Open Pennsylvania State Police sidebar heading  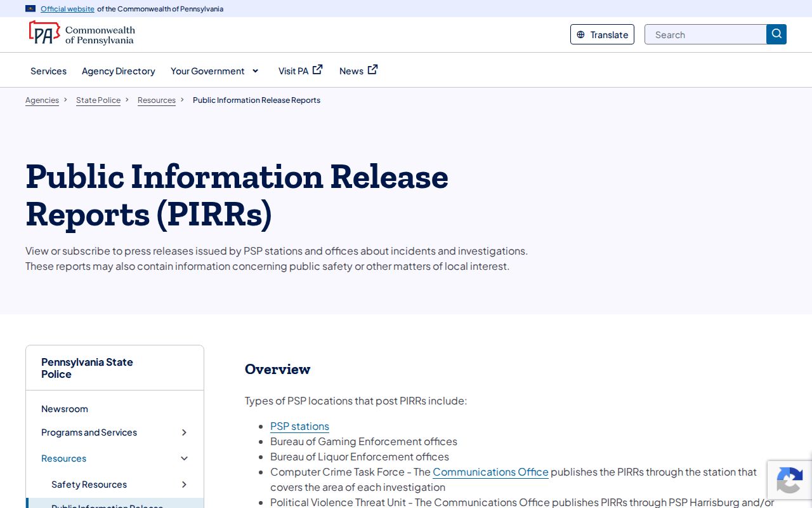click(x=87, y=368)
